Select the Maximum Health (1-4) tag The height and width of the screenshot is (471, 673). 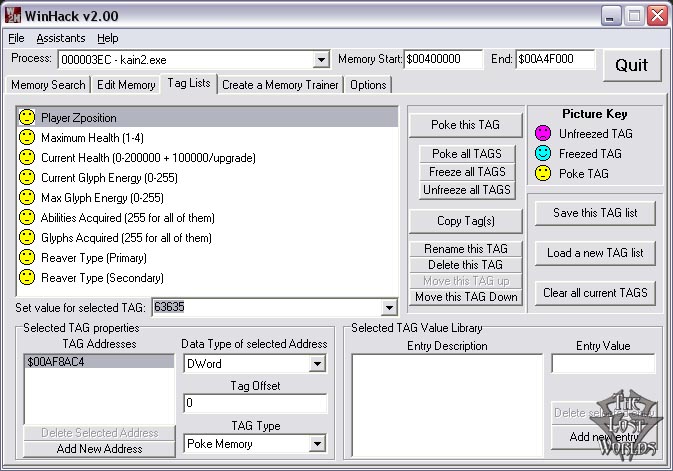[207, 137]
